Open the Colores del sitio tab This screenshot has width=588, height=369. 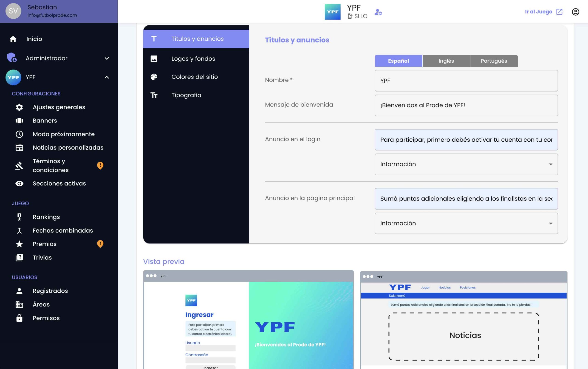pyautogui.click(x=194, y=77)
